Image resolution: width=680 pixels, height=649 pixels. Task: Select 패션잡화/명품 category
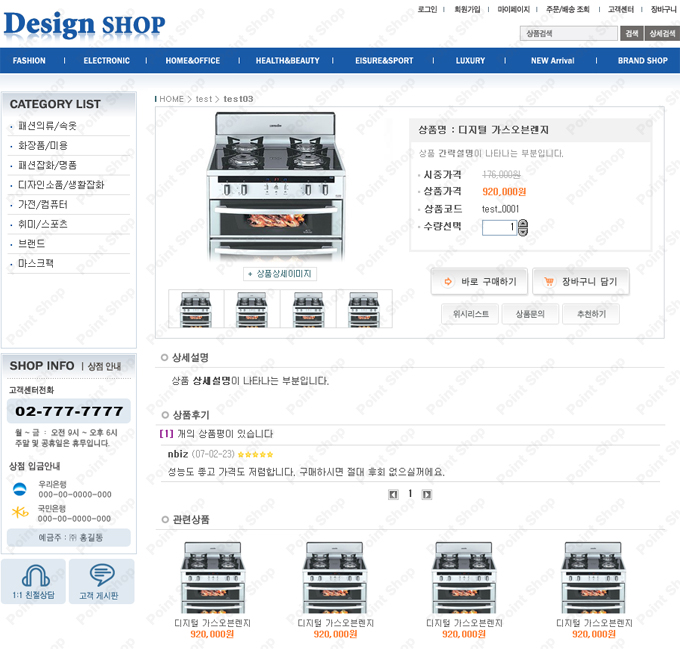[47, 165]
